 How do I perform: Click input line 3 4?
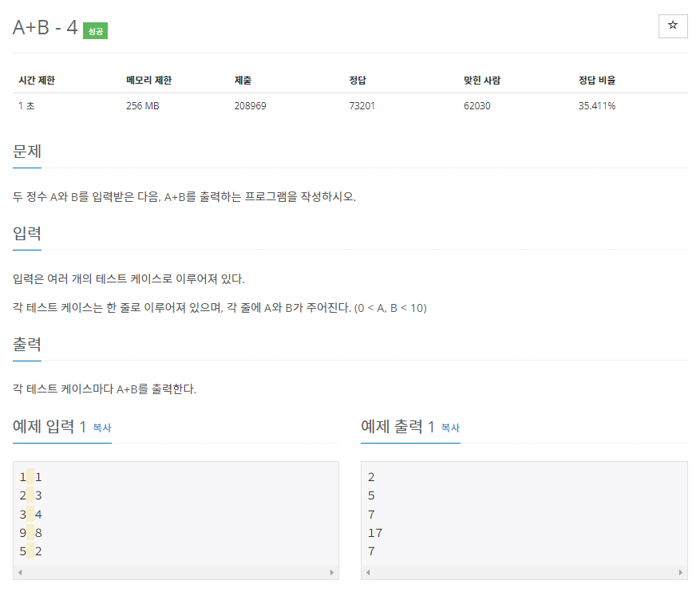point(30,515)
